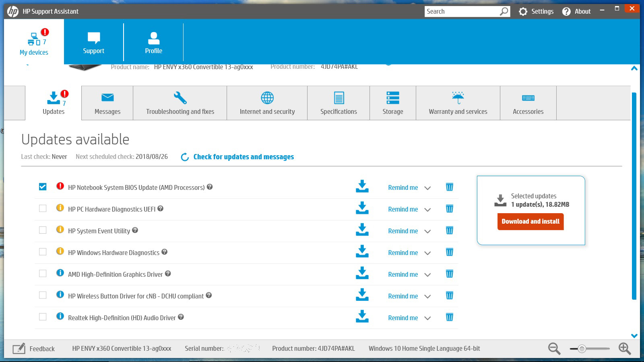Open help for HP Wireless Button Driver
This screenshot has width=644, height=362.
coord(208,295)
